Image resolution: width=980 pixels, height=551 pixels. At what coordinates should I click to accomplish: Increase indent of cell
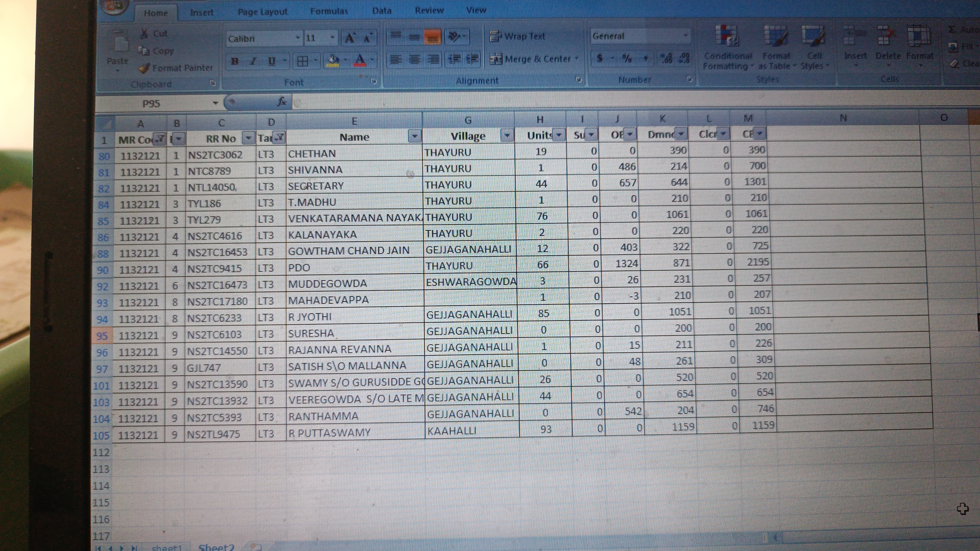coord(472,59)
